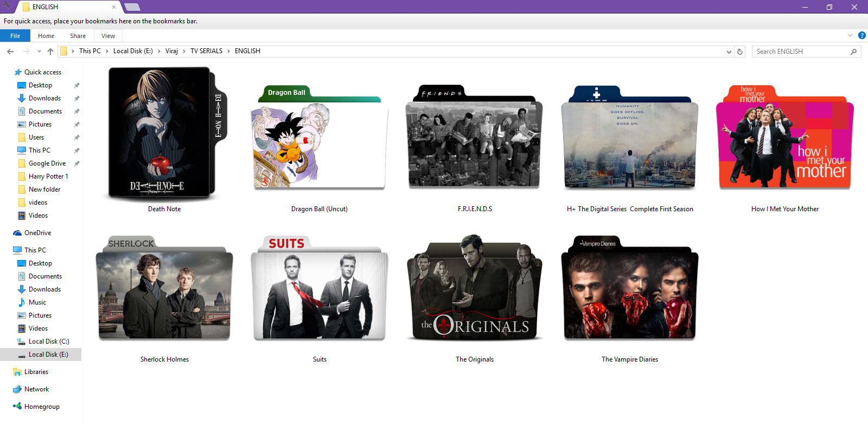Click the Search ENGLISH input field
This screenshot has width=868, height=424.
801,52
